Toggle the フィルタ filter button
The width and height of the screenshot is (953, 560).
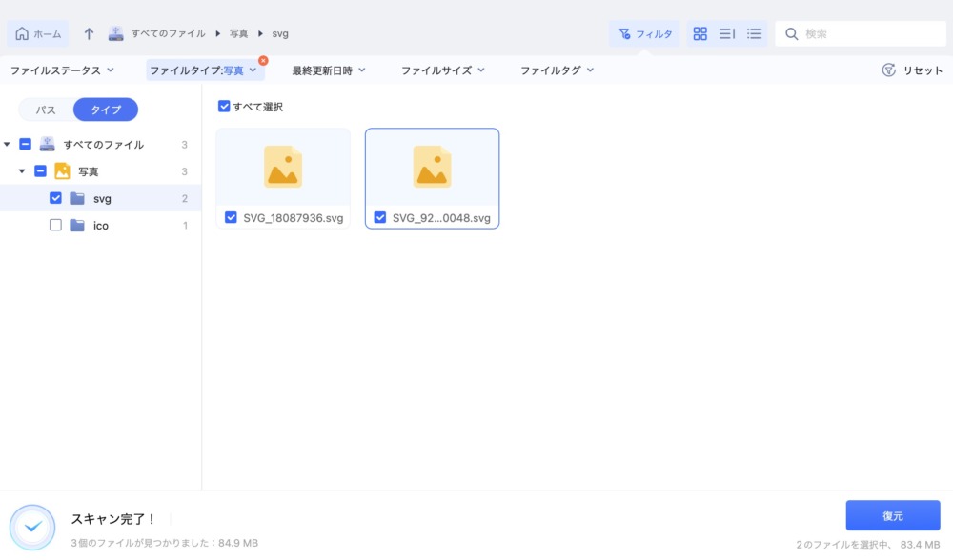click(645, 33)
